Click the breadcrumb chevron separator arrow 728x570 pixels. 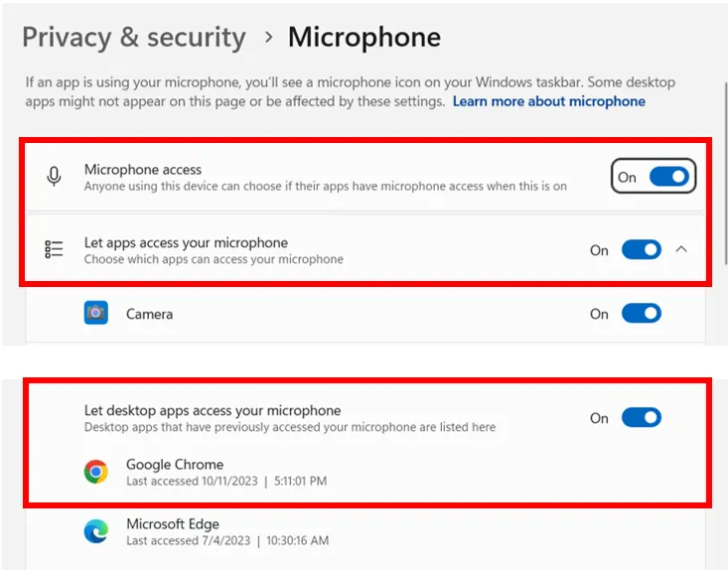click(x=268, y=39)
